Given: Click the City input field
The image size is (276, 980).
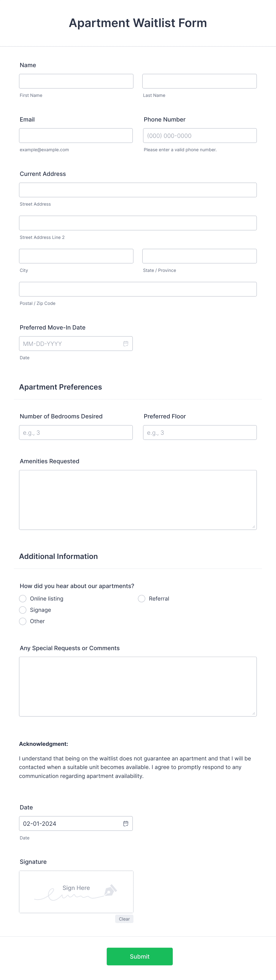Looking at the screenshot, I should pos(76,256).
